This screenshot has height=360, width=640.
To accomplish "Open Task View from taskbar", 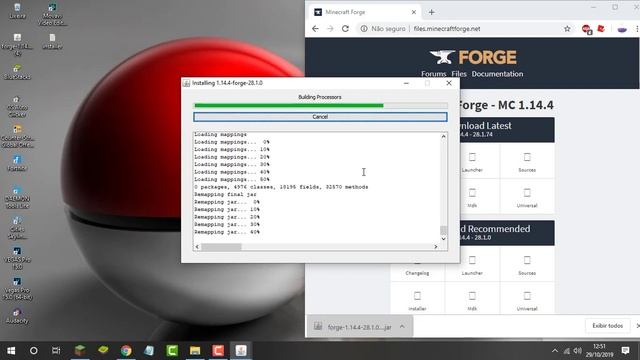I will pyautogui.click(x=56, y=351).
